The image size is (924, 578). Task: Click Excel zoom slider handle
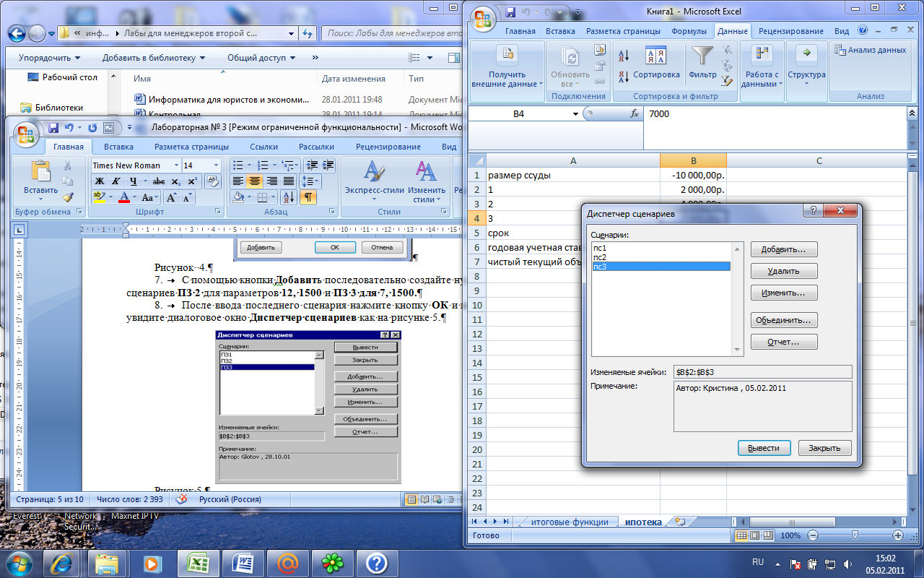click(855, 535)
